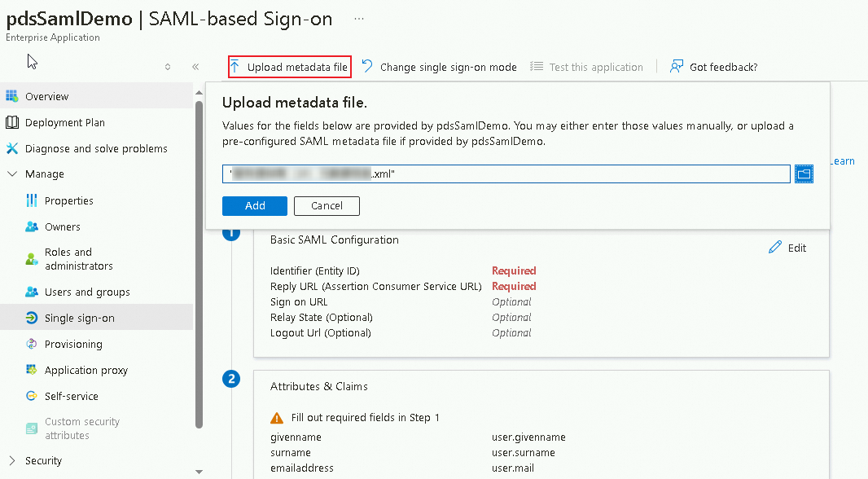Click the Upload metadata file arrow icon
868x479 pixels.
pyautogui.click(x=235, y=67)
